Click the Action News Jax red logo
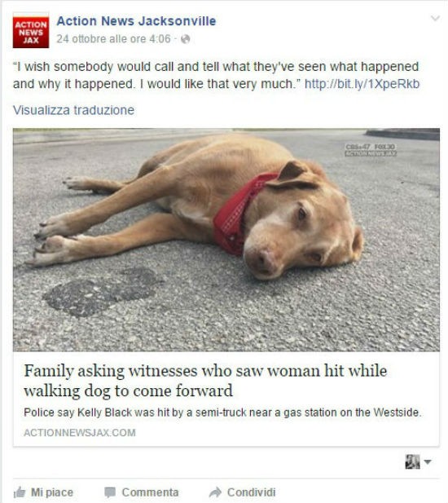The width and height of the screenshot is (448, 503). (x=31, y=30)
